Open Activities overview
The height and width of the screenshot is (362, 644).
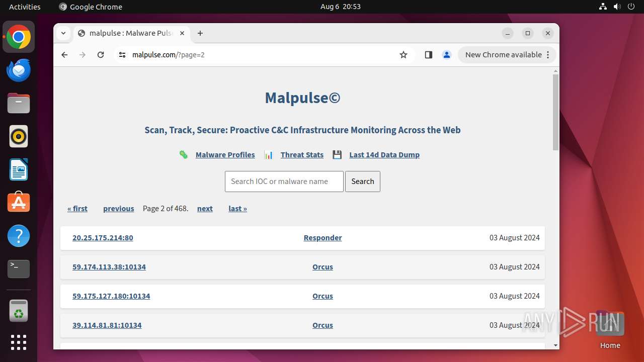pyautogui.click(x=25, y=7)
